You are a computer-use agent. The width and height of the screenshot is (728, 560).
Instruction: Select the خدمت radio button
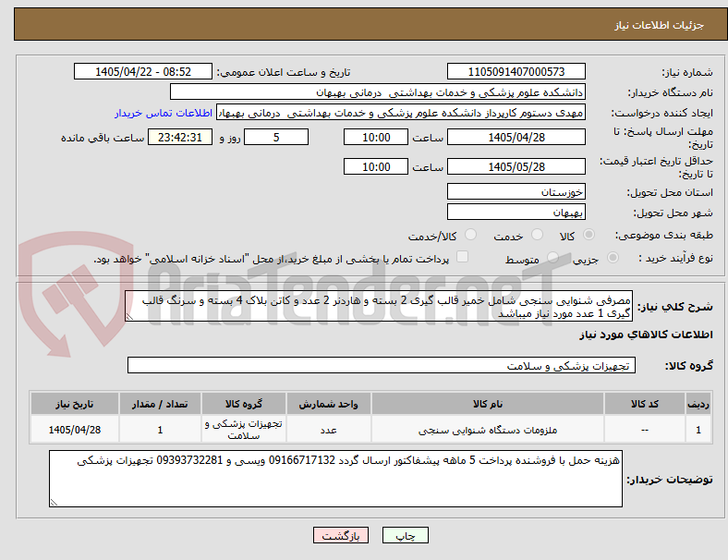(537, 235)
